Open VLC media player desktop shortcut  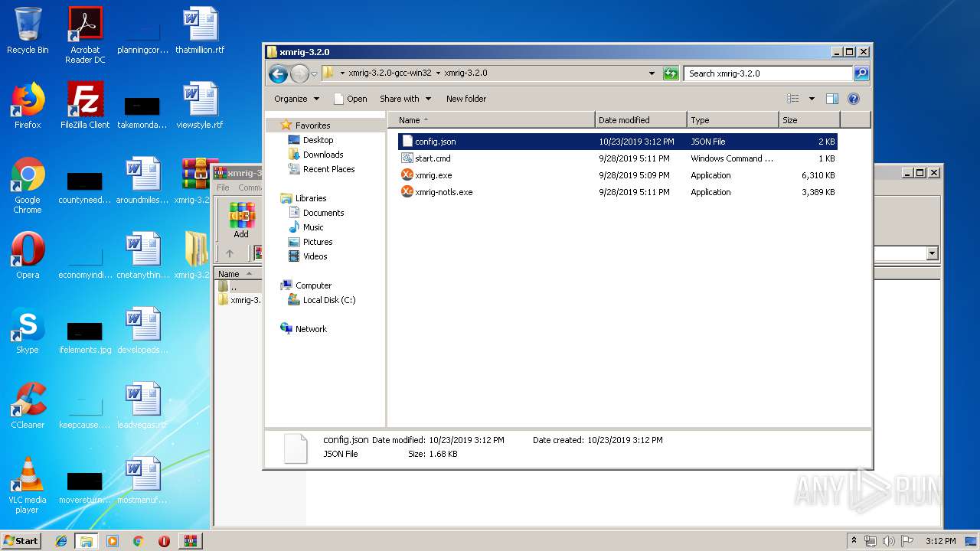point(28,485)
